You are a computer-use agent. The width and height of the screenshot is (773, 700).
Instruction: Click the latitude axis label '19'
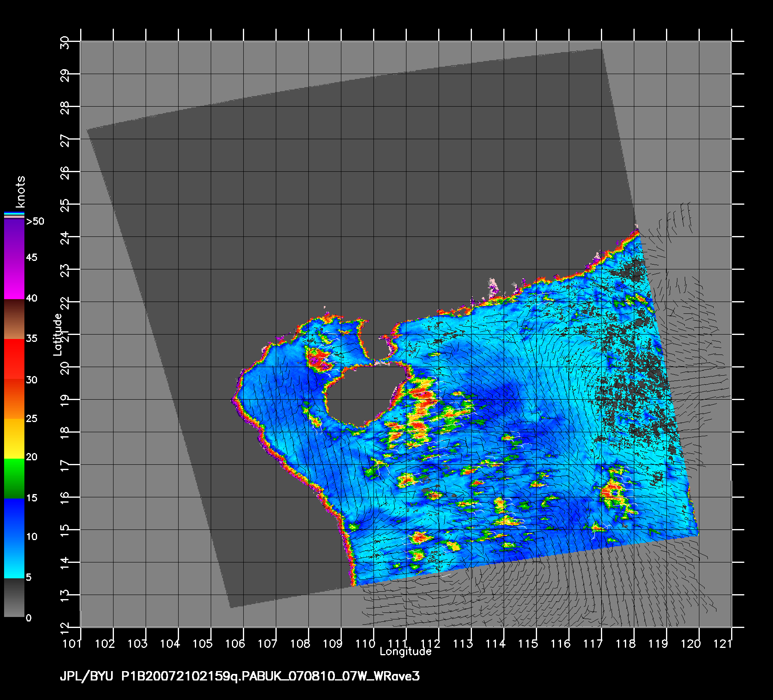click(65, 400)
